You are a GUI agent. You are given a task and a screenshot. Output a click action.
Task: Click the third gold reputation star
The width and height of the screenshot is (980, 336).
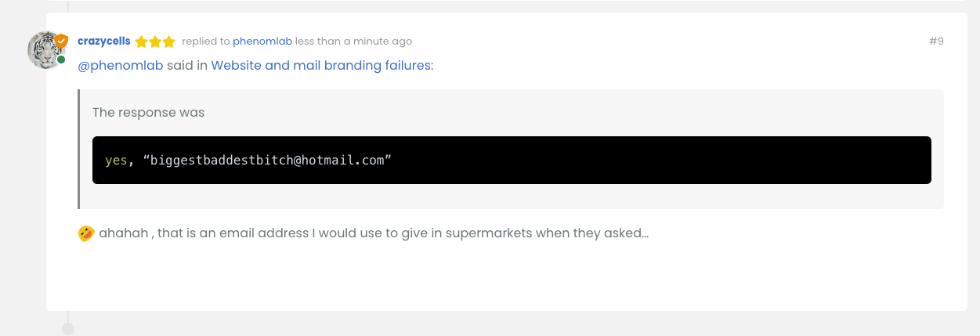[x=168, y=42]
